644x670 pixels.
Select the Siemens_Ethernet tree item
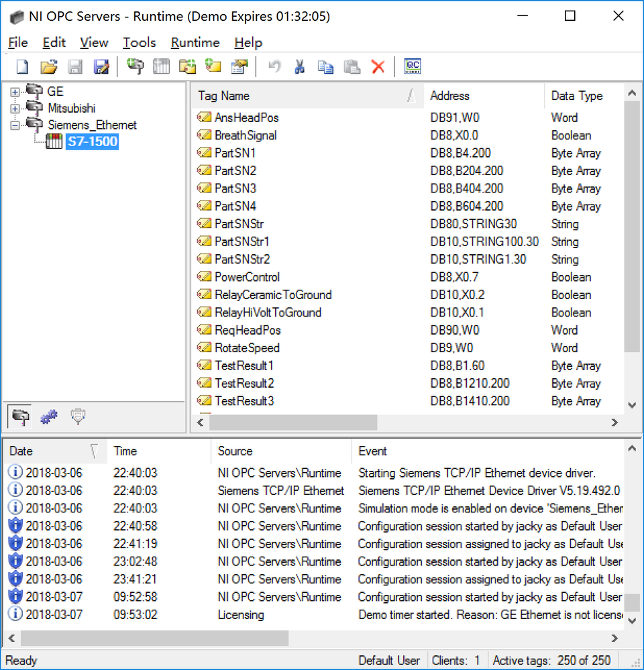click(x=92, y=125)
